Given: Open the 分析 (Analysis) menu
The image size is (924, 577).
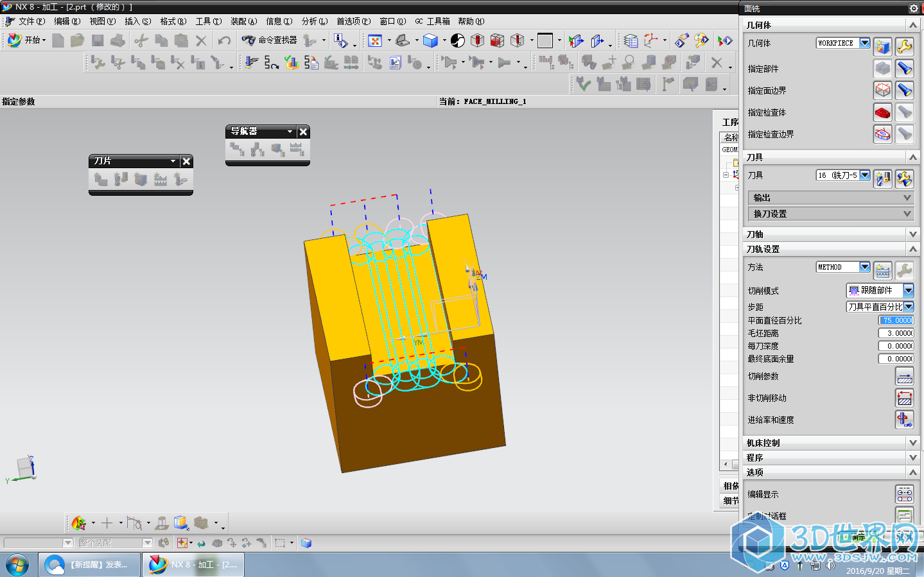Looking at the screenshot, I should (x=315, y=21).
